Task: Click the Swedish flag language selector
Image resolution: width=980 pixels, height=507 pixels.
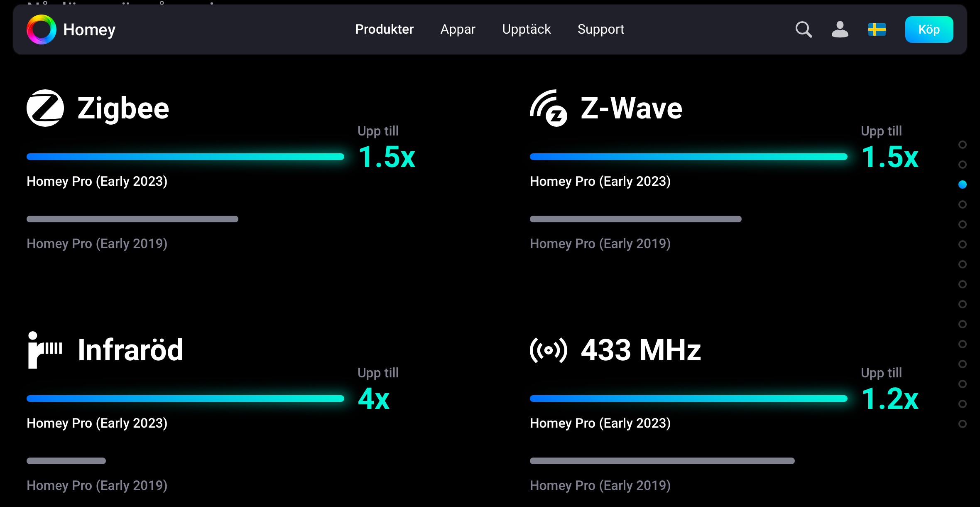Action: tap(877, 30)
